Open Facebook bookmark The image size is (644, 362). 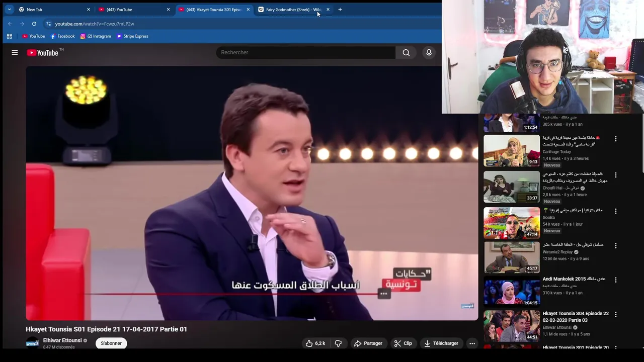[62, 36]
